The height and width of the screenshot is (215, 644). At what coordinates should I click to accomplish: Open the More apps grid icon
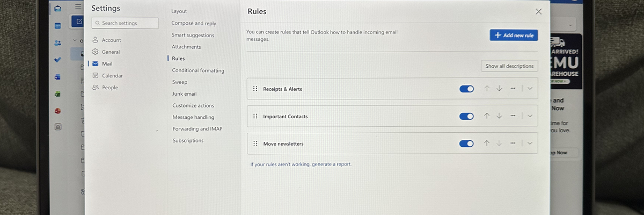(57, 127)
